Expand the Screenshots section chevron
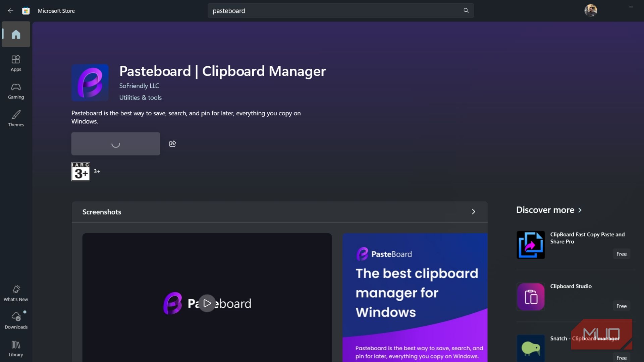The height and width of the screenshot is (362, 644). pos(473,212)
